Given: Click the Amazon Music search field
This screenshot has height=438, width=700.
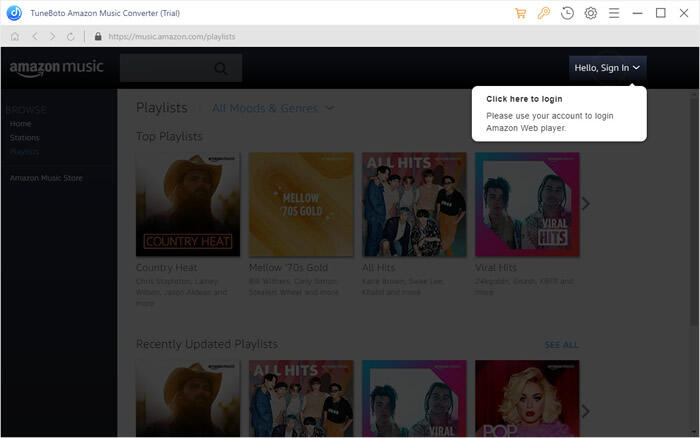Looking at the screenshot, I should point(181,68).
